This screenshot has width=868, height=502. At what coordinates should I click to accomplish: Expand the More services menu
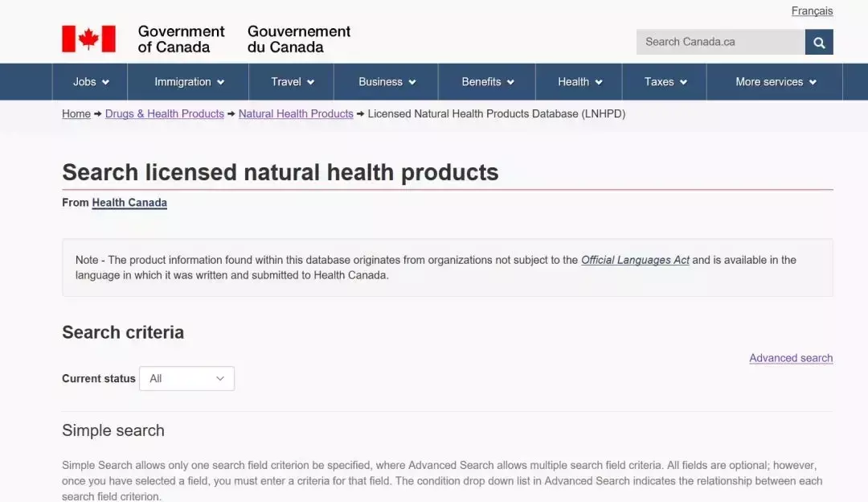click(775, 82)
